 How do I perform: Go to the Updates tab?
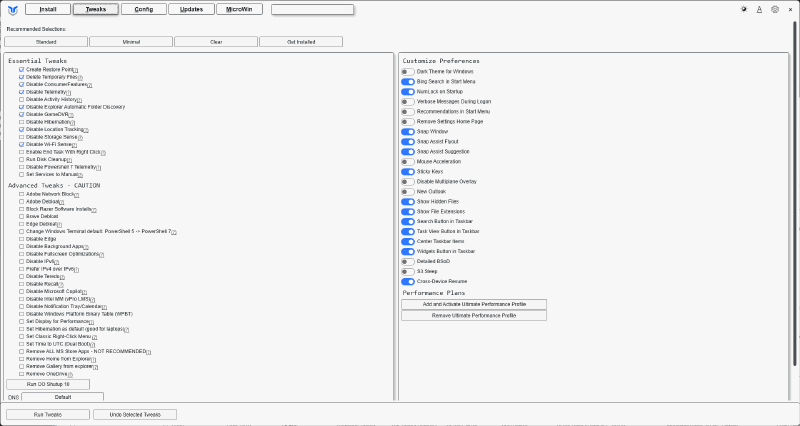191,9
